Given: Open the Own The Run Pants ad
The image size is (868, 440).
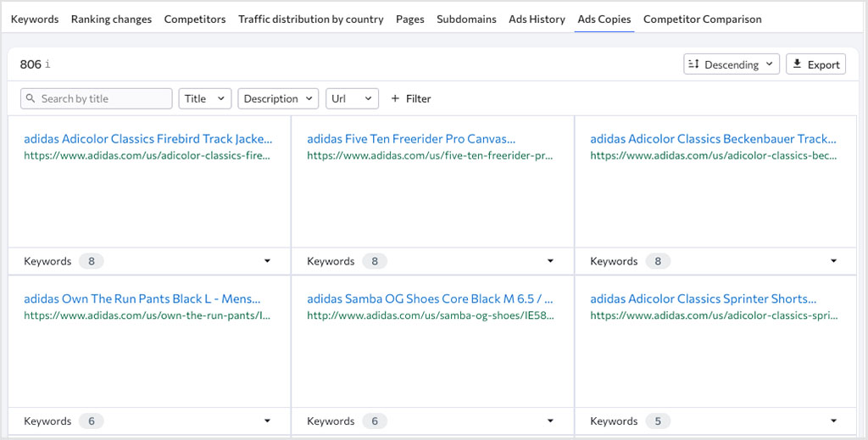Looking at the screenshot, I should click(142, 299).
